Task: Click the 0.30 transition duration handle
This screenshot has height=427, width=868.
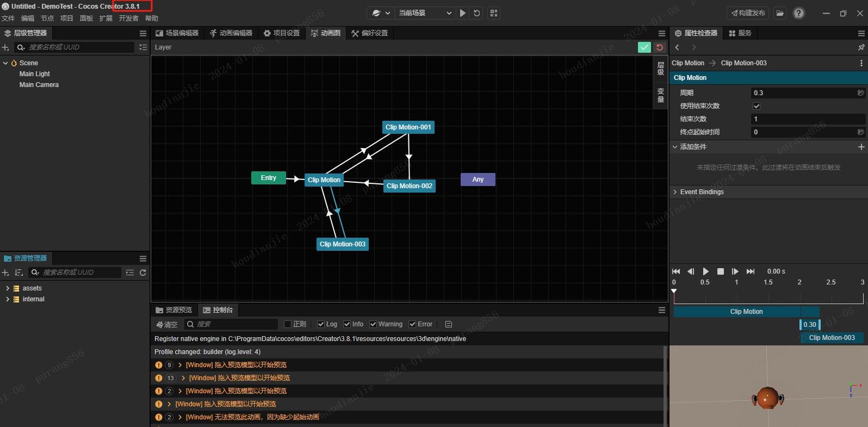Action: tap(810, 325)
